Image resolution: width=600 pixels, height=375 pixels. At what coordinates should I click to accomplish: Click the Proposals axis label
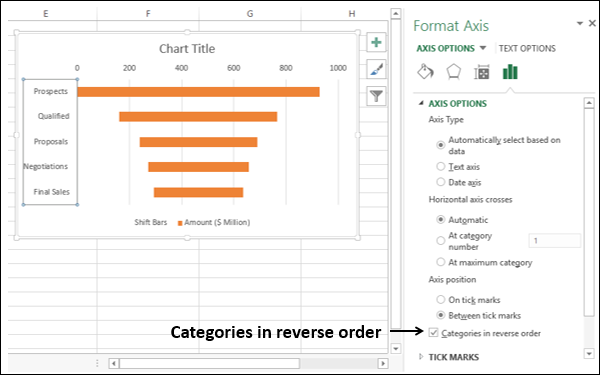tap(51, 141)
